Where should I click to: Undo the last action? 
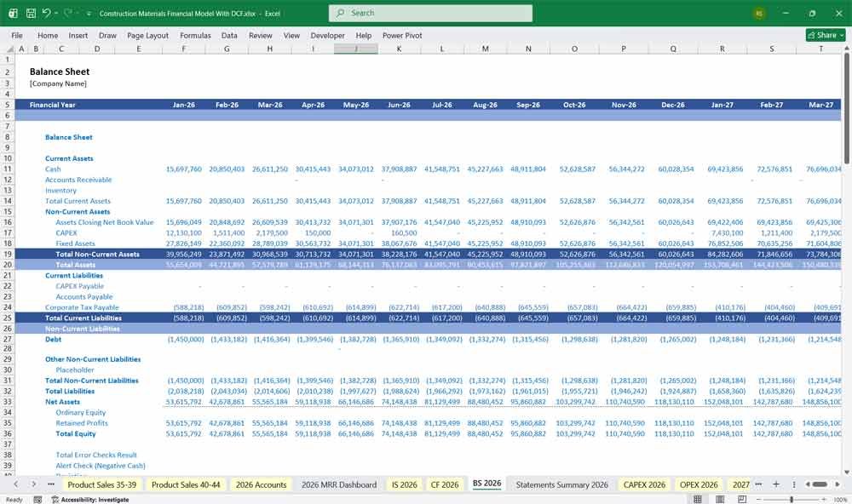46,13
